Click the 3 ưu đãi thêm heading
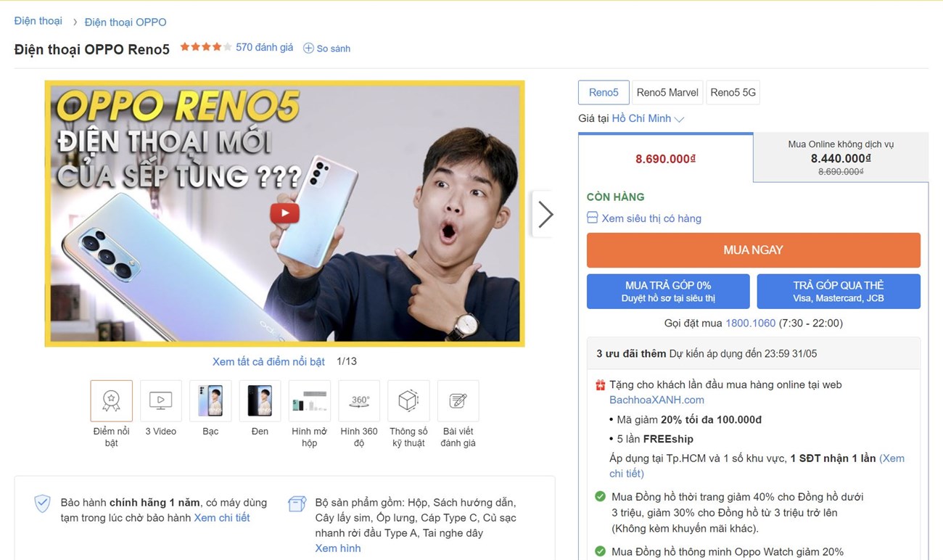The image size is (943, 560). point(631,354)
